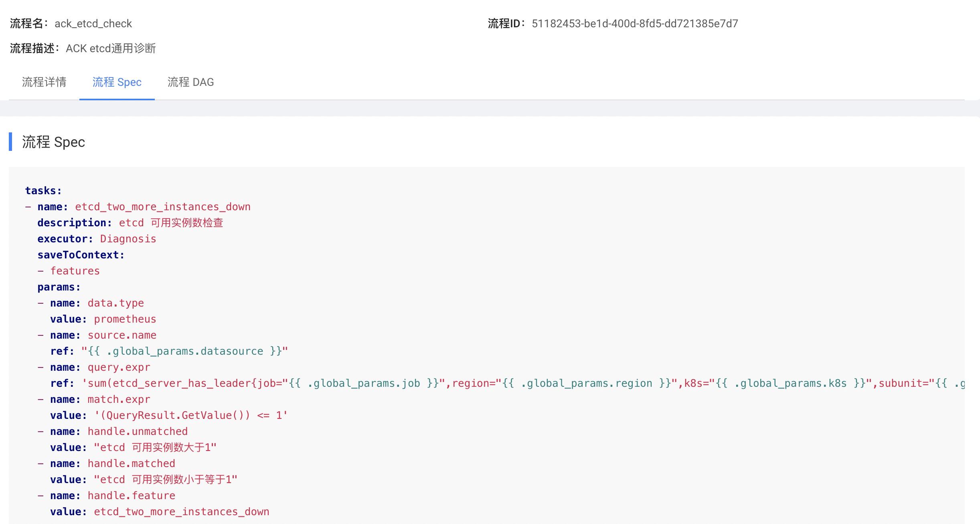
Task: Click the description value etcd 可用实例数检查
Action: pos(171,223)
